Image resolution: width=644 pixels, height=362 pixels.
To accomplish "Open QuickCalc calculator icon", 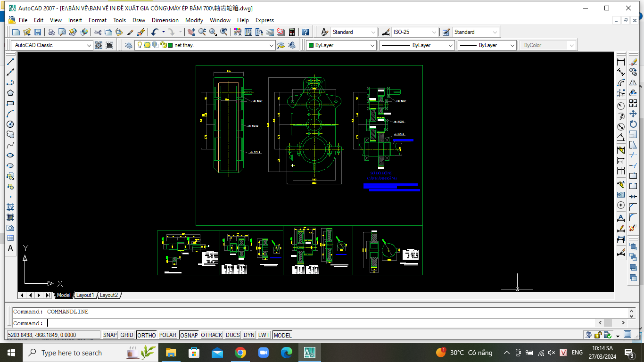I will tap(292, 32).
